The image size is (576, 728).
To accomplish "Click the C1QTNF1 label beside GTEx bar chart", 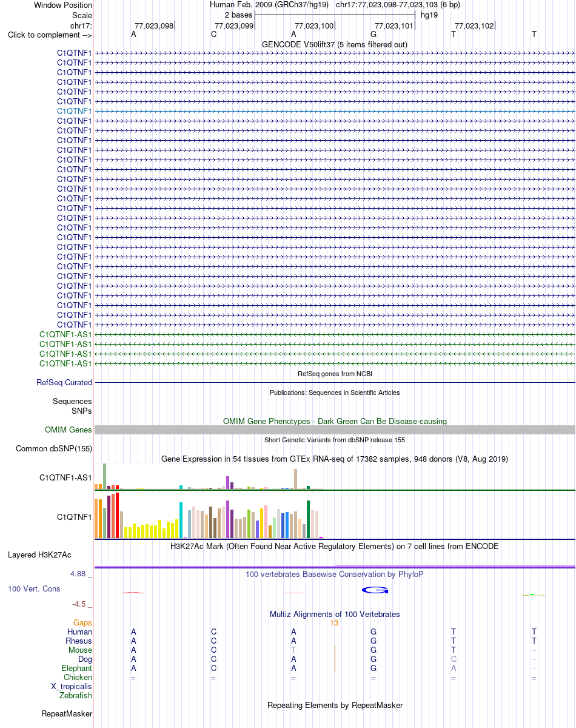I will click(x=75, y=517).
